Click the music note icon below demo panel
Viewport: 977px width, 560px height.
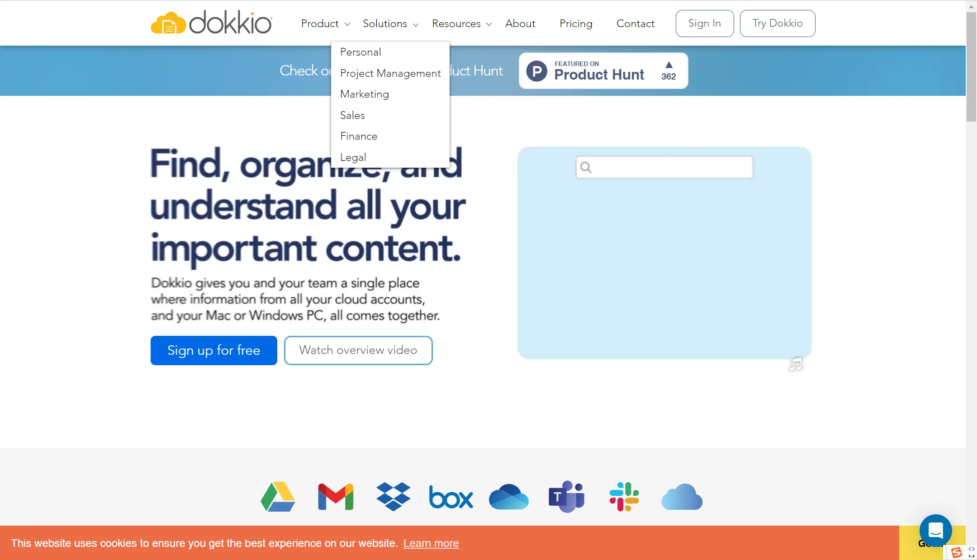tap(796, 364)
